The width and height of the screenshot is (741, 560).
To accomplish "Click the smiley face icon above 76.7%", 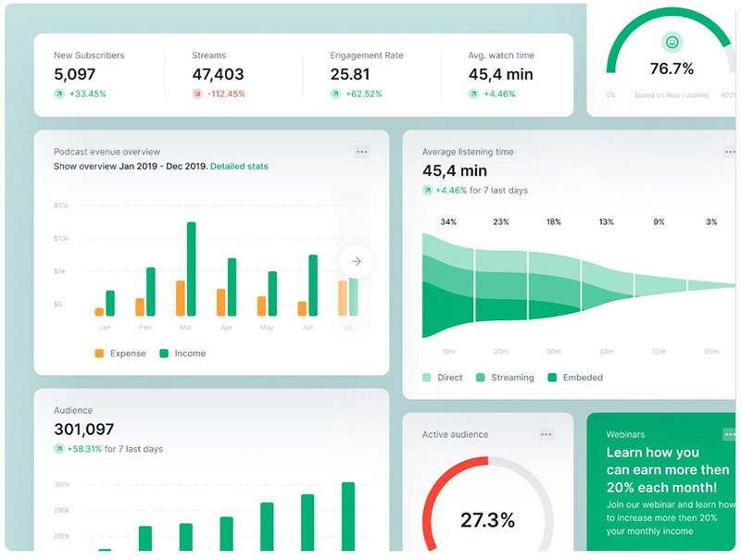I will click(x=672, y=43).
